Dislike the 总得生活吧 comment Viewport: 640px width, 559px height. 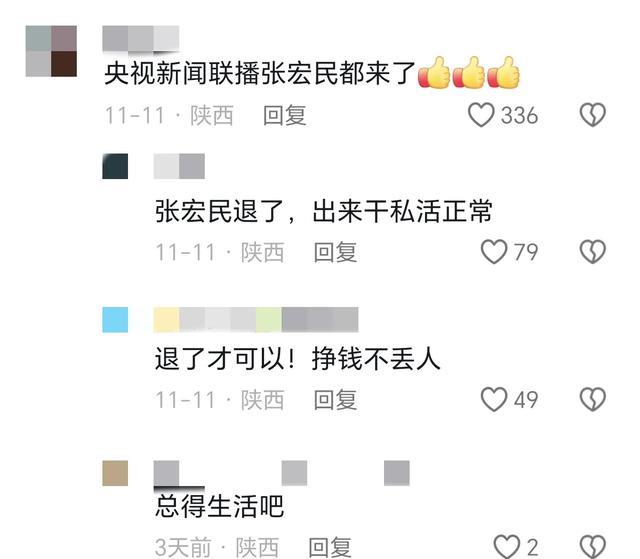pos(593,547)
